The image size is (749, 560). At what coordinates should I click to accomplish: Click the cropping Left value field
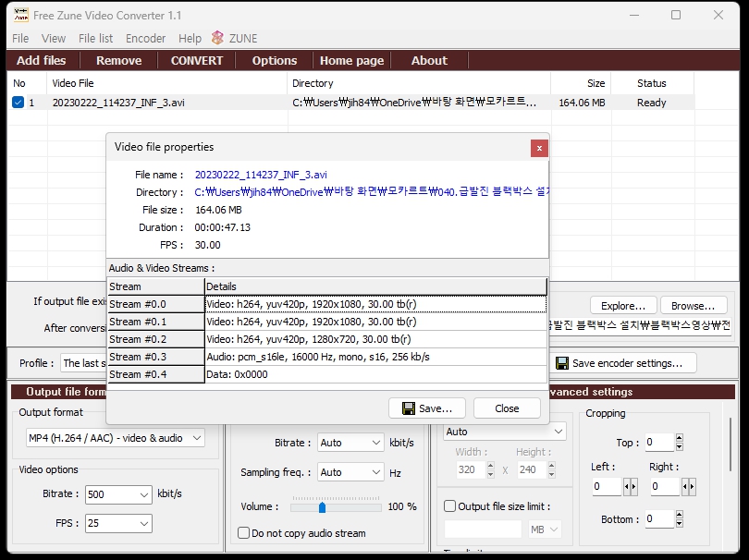pos(607,486)
